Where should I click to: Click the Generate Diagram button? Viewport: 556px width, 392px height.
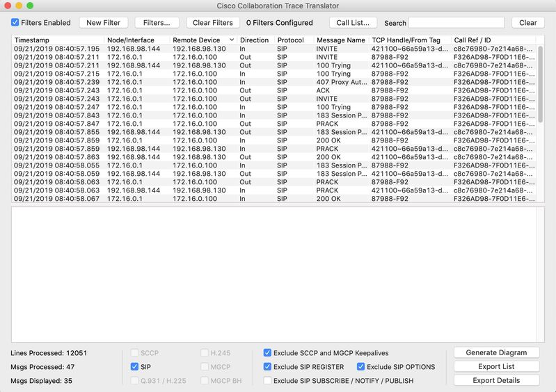point(496,352)
